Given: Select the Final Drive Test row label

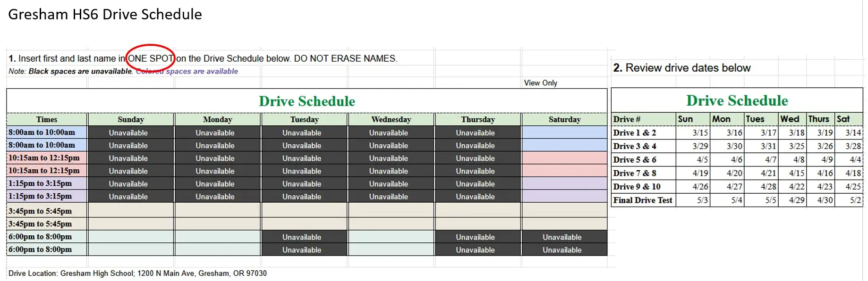Looking at the screenshot, I should click(x=642, y=200).
